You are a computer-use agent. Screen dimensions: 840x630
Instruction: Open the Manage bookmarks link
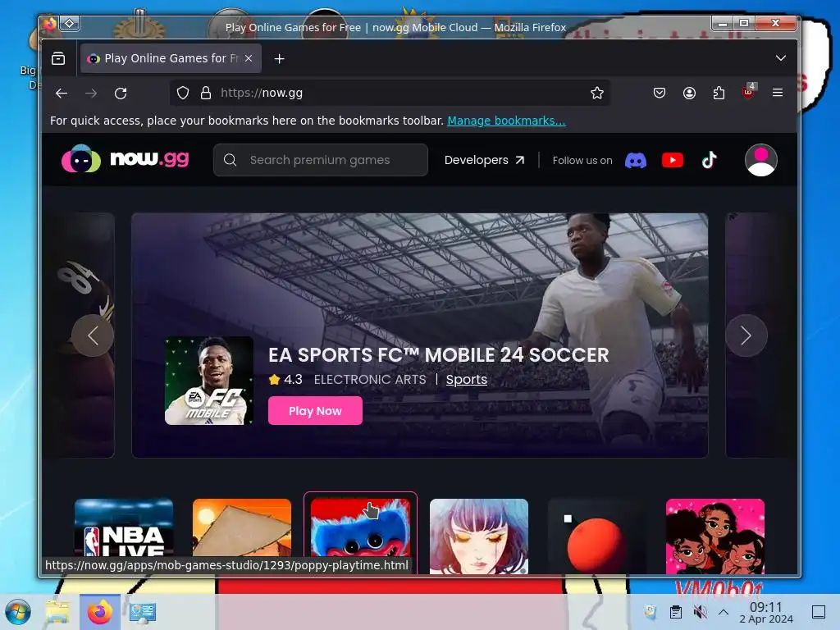click(x=506, y=121)
